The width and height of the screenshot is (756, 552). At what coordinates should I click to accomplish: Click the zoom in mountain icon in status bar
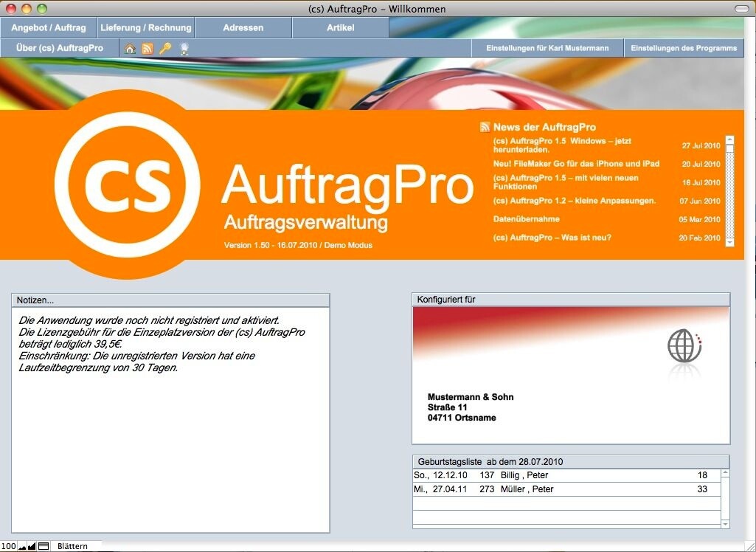32,546
